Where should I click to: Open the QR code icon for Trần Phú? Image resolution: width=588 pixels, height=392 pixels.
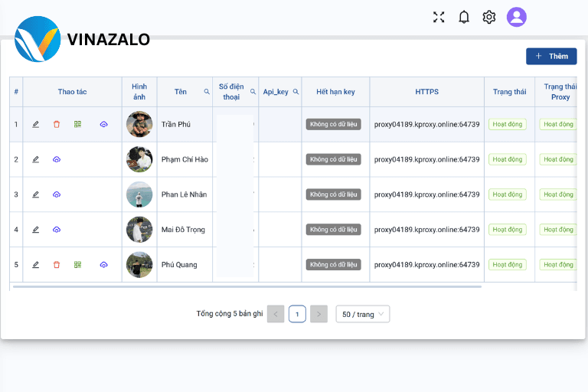click(77, 124)
